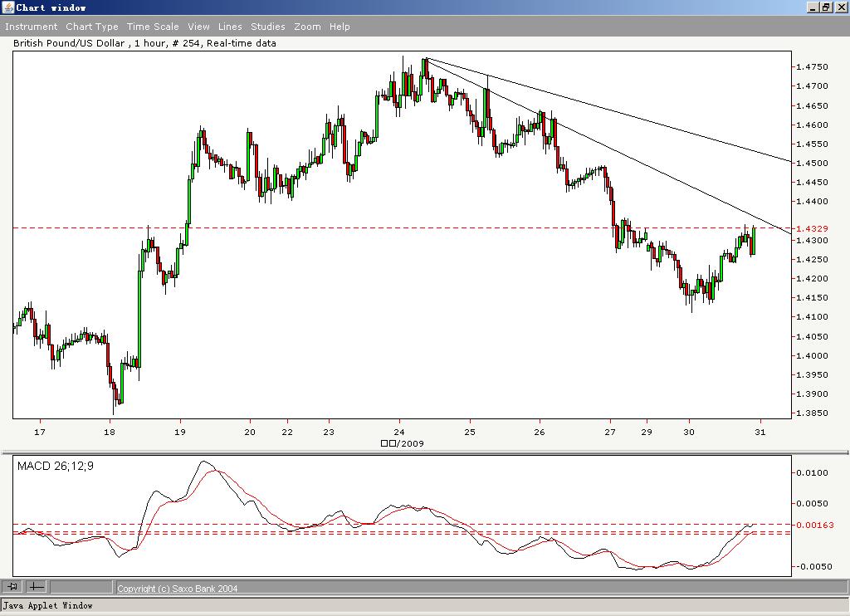Click the 1.4329 current price label
The image size is (850, 616).
click(x=812, y=229)
